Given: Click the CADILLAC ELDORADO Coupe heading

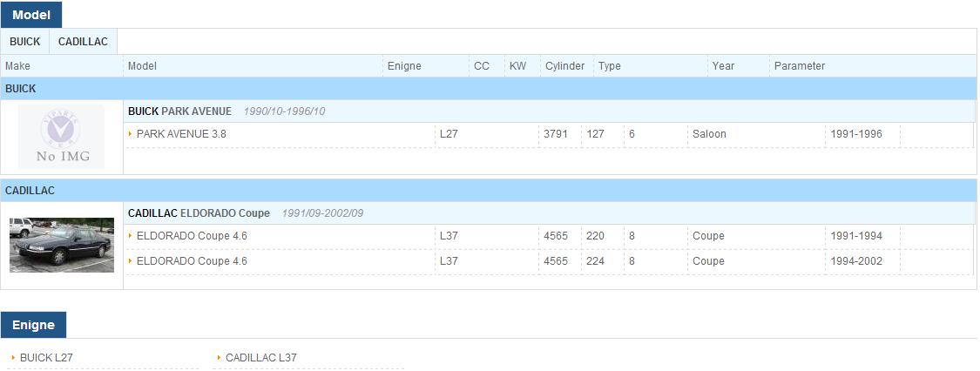Looking at the screenshot, I should [x=199, y=213].
